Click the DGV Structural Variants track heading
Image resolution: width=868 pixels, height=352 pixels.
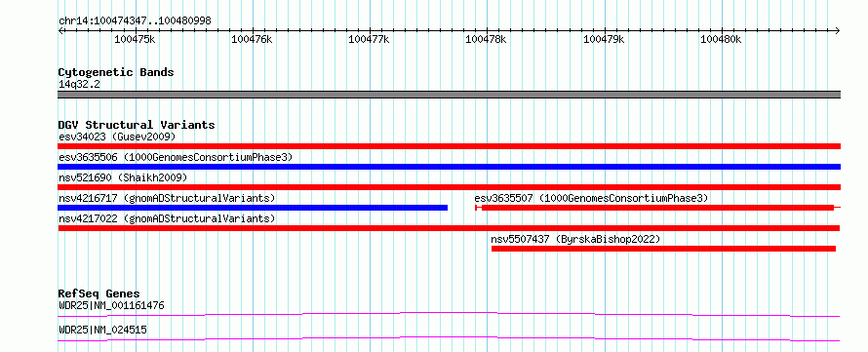point(137,125)
